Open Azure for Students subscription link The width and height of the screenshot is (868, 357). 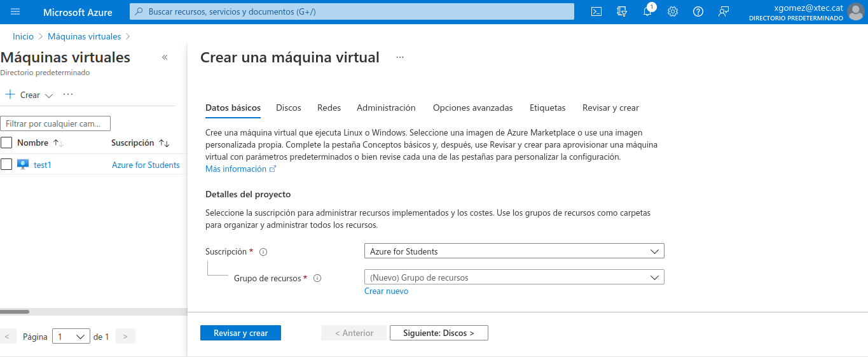tap(146, 165)
